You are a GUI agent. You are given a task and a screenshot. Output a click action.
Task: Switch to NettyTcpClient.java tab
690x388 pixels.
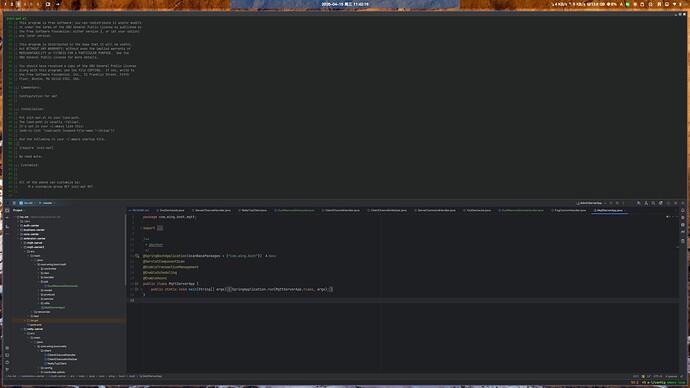[x=253, y=211]
